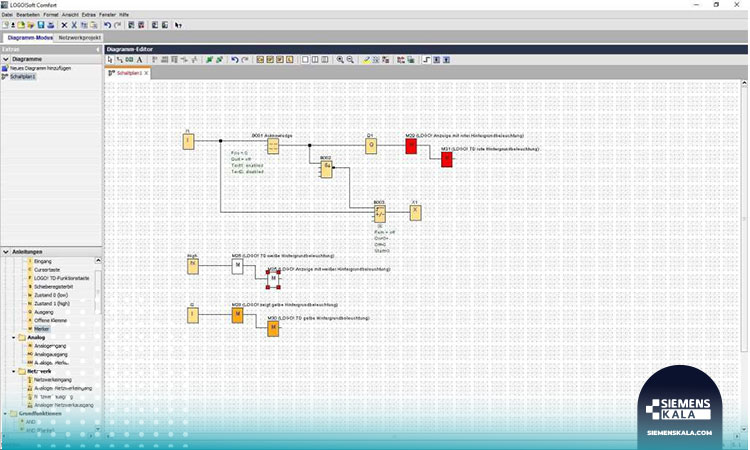Select the B003 up/down counter block
This screenshot has width=750, height=450.
380,214
